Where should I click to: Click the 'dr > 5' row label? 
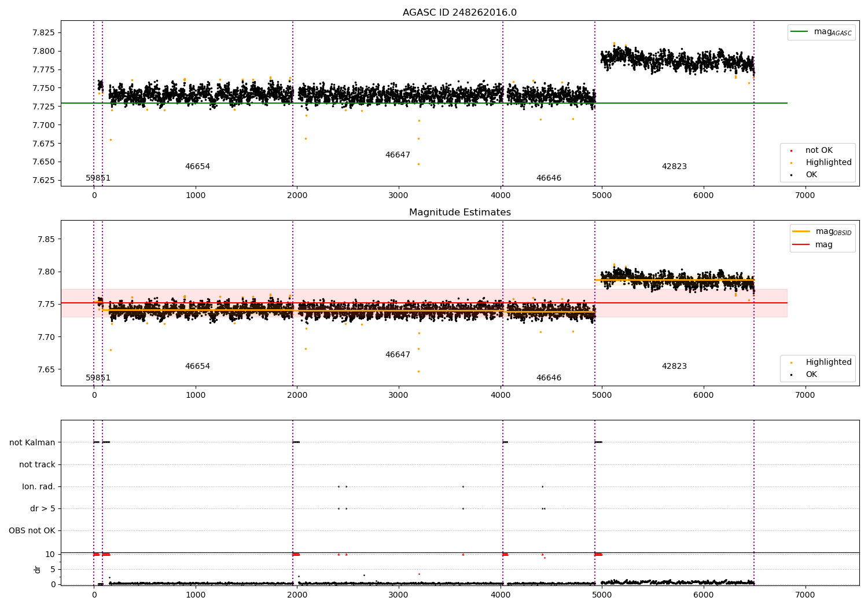pos(43,508)
